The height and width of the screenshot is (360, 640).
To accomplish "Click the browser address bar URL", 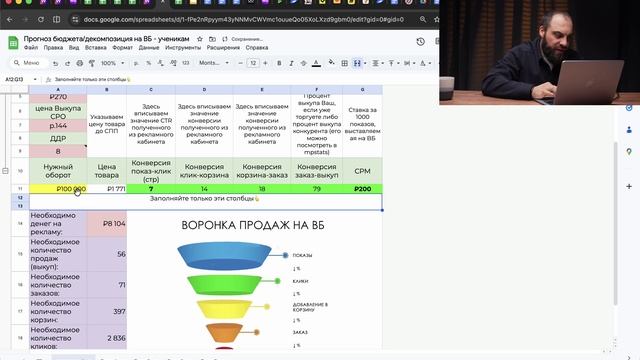I will coord(243,19).
